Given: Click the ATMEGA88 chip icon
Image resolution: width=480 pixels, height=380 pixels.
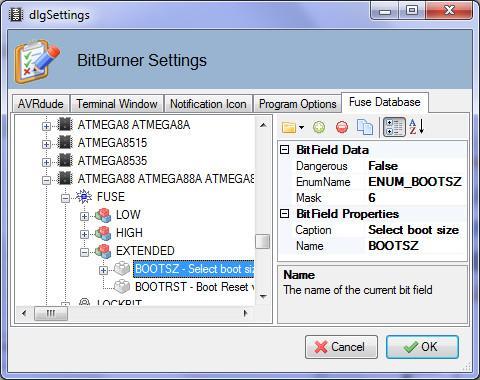Looking at the screenshot, I should click(x=65, y=179).
